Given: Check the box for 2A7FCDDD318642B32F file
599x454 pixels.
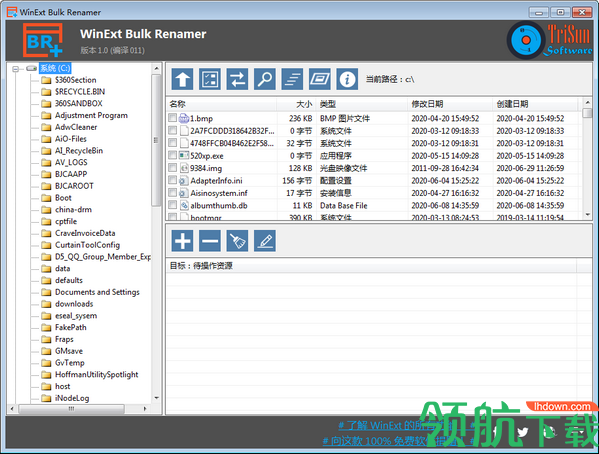Looking at the screenshot, I should pyautogui.click(x=173, y=130).
